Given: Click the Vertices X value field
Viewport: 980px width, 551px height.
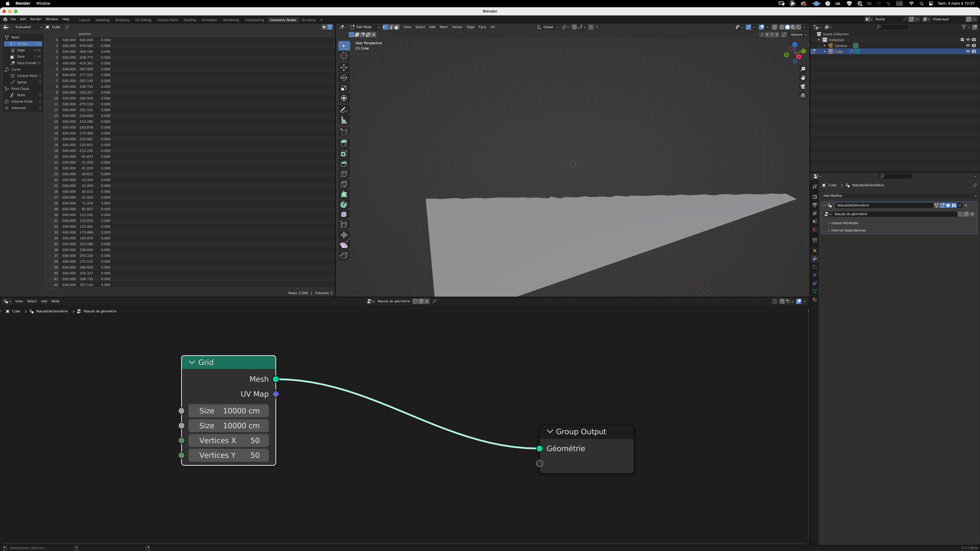Looking at the screenshot, I should [229, 440].
